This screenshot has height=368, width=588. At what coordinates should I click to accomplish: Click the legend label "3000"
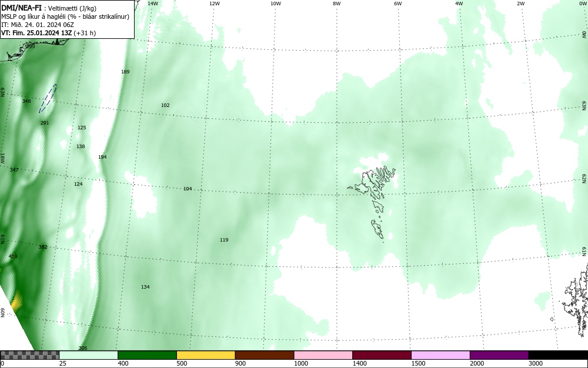click(536, 363)
